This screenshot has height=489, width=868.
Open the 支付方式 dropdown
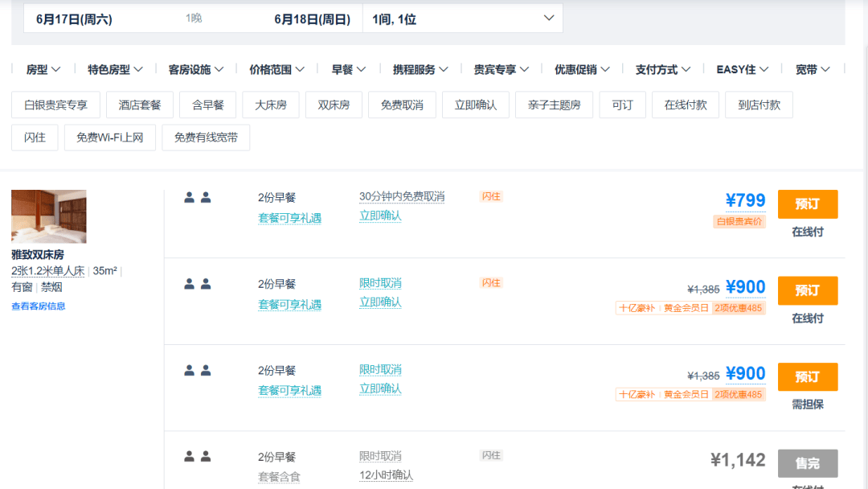tap(662, 69)
